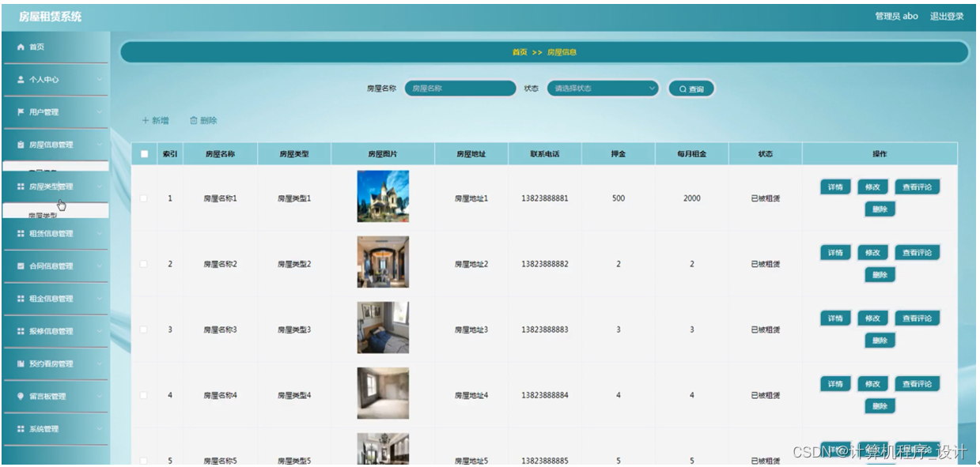Check the checkbox for row 房屋名称4
Image resolution: width=980 pixels, height=467 pixels.
pyautogui.click(x=144, y=395)
